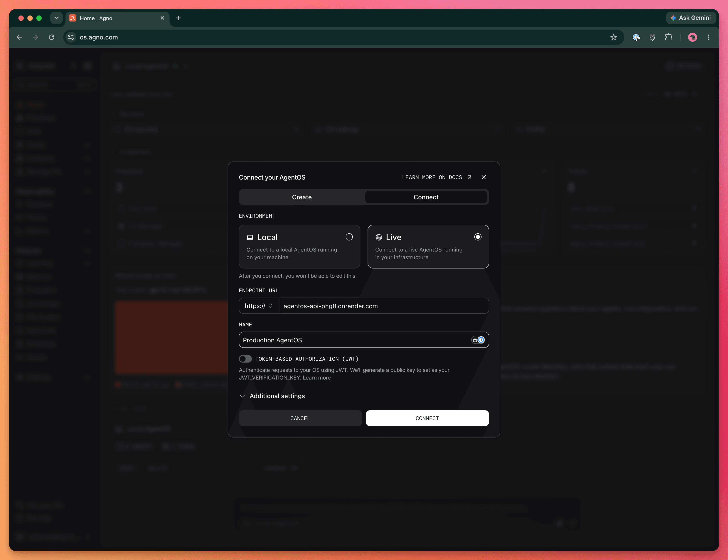Image resolution: width=728 pixels, height=560 pixels.
Task: Expand Additional settings section
Action: click(272, 396)
